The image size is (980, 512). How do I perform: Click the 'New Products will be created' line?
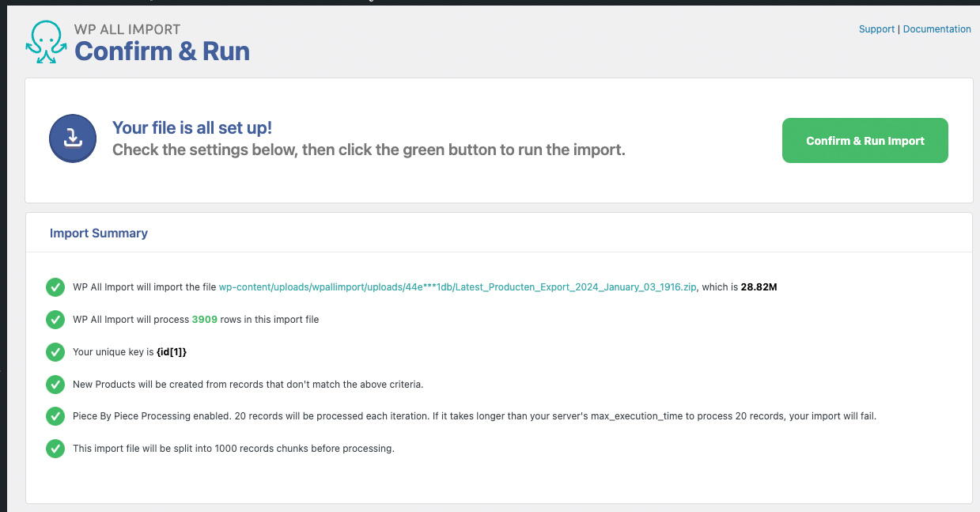pos(248,385)
